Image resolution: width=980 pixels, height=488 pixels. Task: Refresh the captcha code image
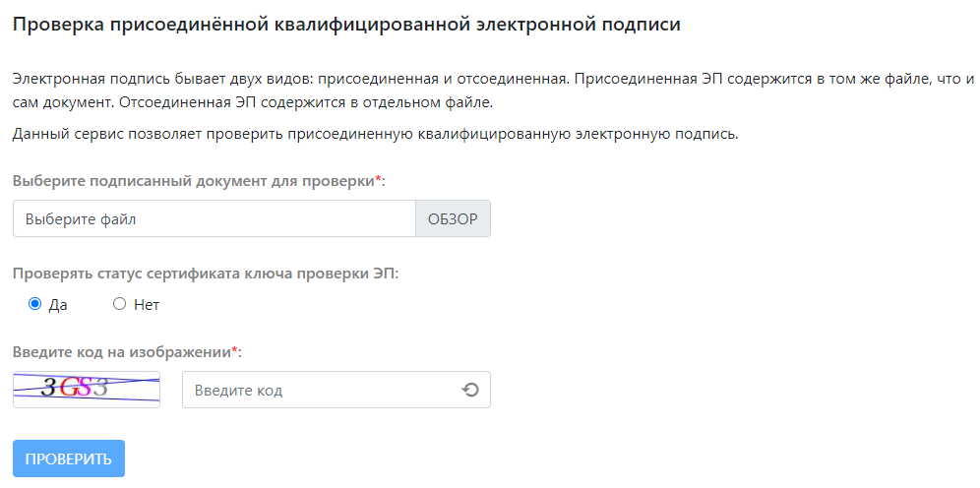tap(470, 391)
